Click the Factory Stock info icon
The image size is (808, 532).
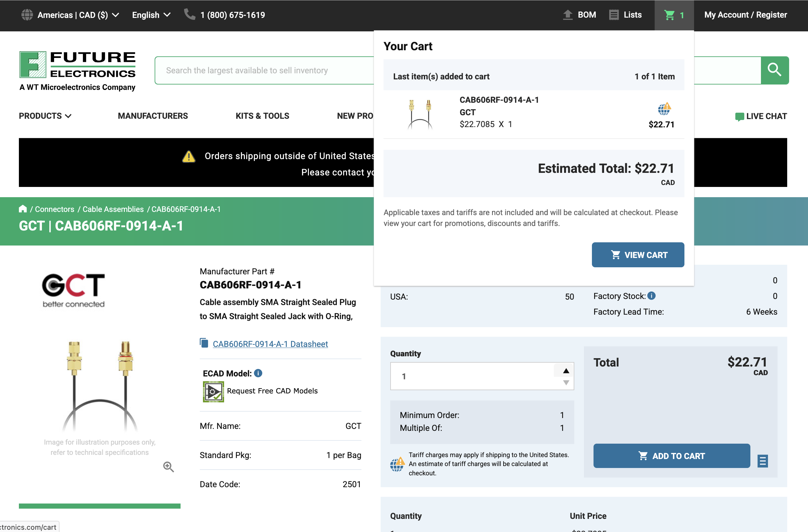651,296
